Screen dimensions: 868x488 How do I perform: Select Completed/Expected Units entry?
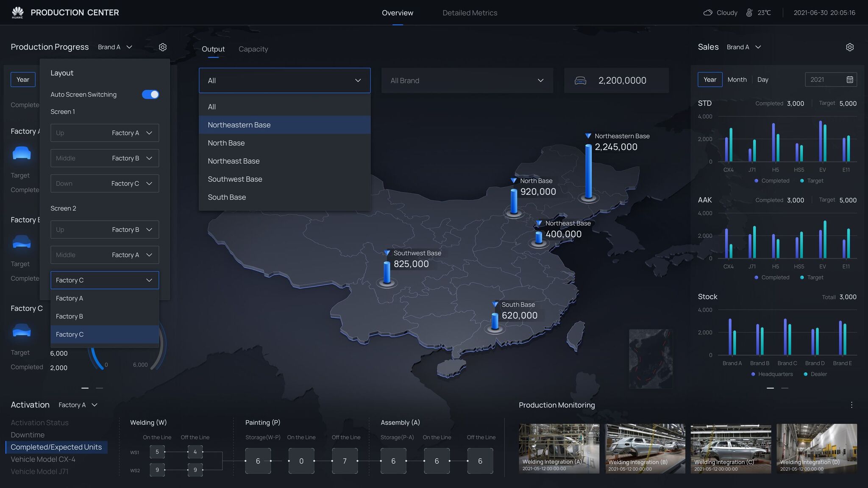(56, 447)
